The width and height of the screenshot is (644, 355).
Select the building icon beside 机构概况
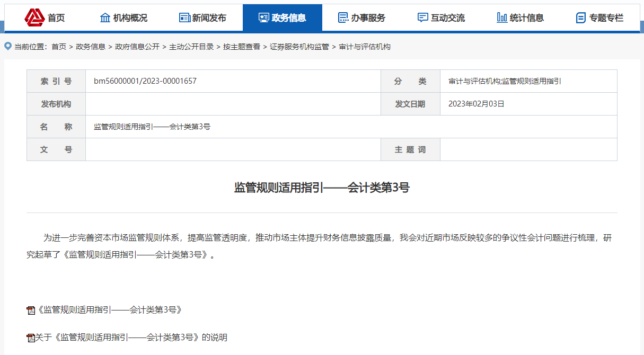pyautogui.click(x=104, y=16)
